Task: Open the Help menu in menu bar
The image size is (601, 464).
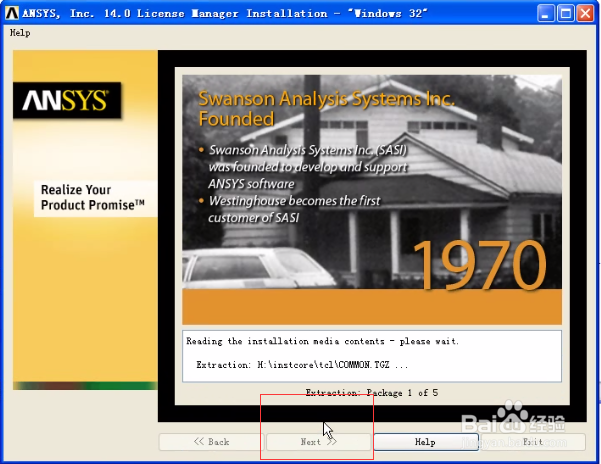Action: point(20,33)
